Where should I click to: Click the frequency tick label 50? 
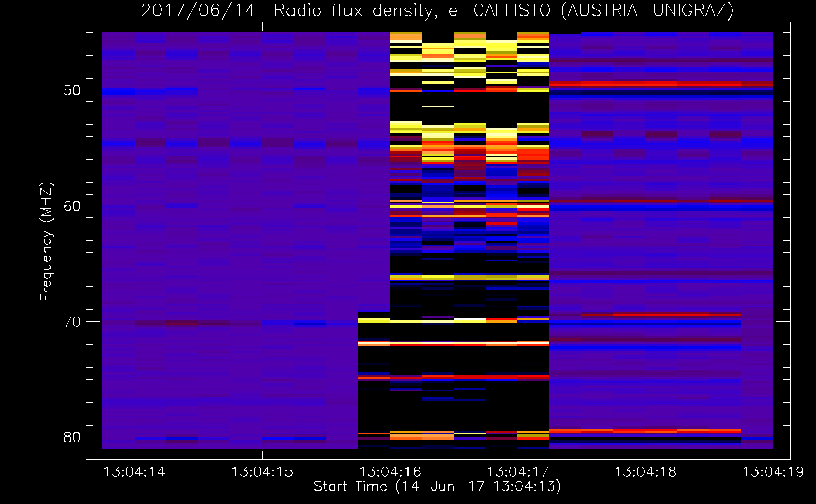(72, 91)
